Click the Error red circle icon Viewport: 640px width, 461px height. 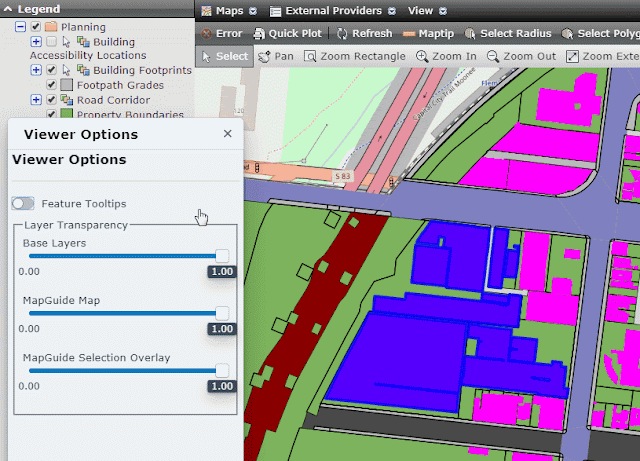coord(207,33)
